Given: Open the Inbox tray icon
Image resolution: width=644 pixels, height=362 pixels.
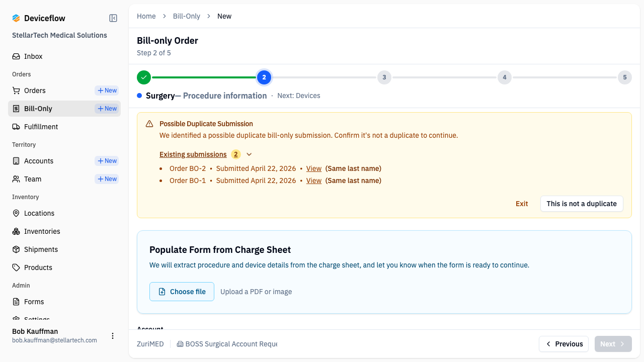Looking at the screenshot, I should pyautogui.click(x=16, y=56).
